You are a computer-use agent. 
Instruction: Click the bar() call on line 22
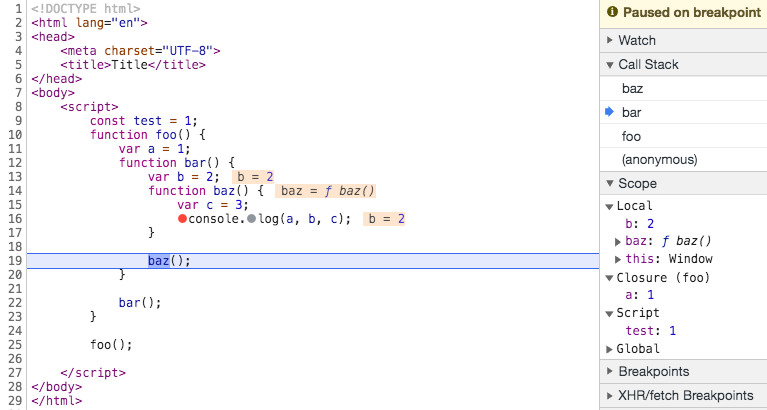click(140, 303)
